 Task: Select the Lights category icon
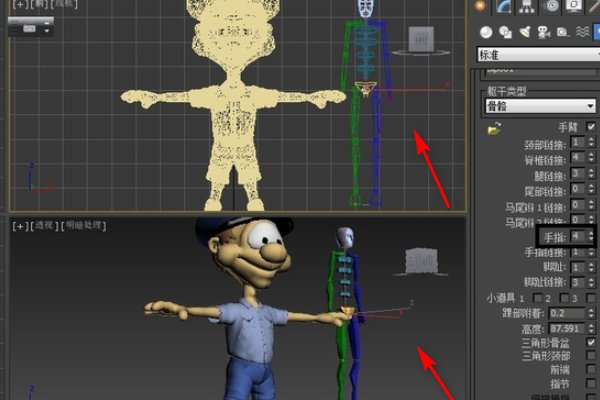coord(525,32)
